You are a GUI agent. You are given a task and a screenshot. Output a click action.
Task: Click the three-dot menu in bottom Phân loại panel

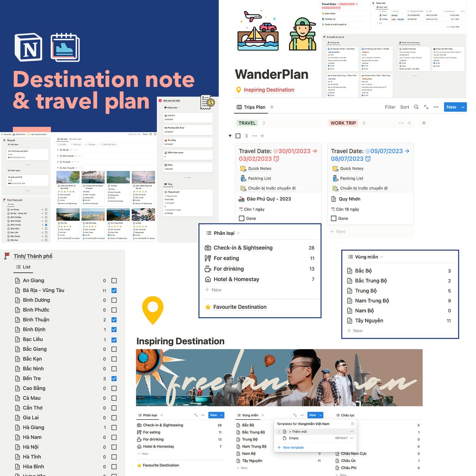[203, 415]
